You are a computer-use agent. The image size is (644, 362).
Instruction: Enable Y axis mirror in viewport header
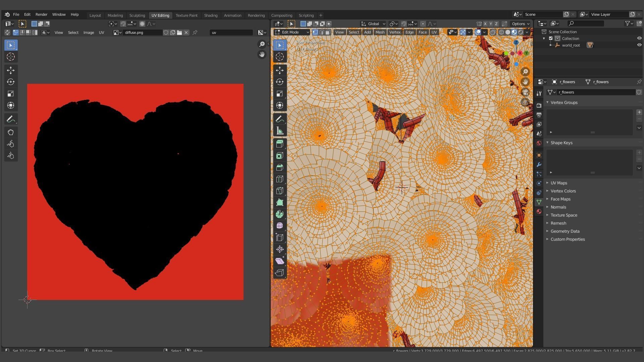coord(491,24)
